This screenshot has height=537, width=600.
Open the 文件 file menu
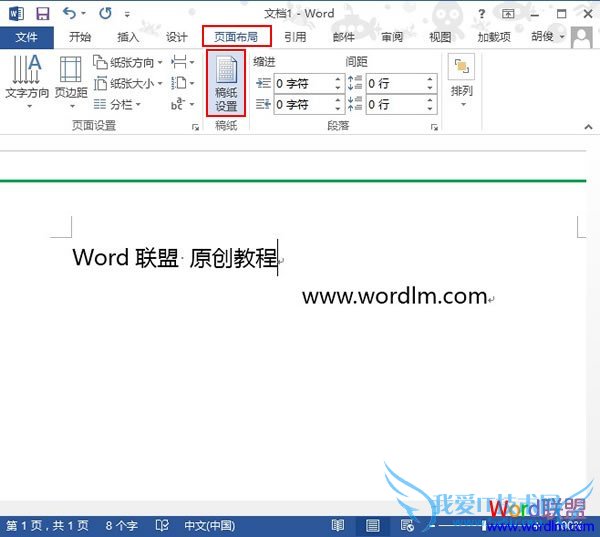coord(27,37)
